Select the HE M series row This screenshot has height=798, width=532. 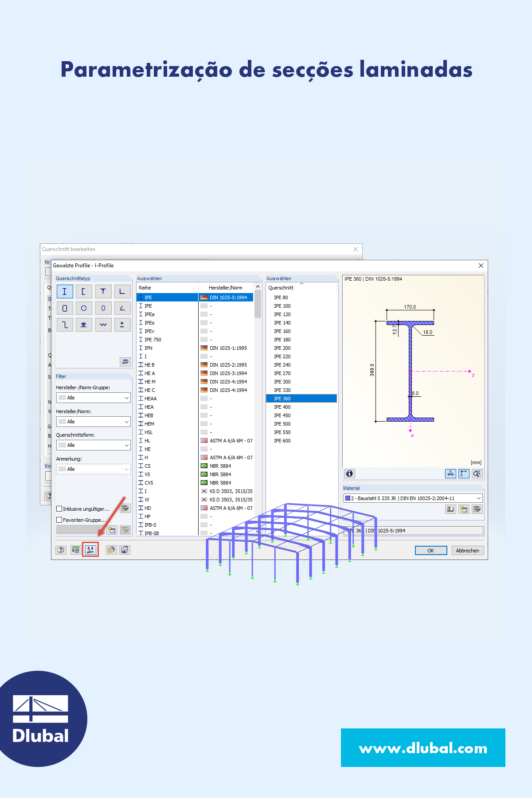(x=195, y=382)
